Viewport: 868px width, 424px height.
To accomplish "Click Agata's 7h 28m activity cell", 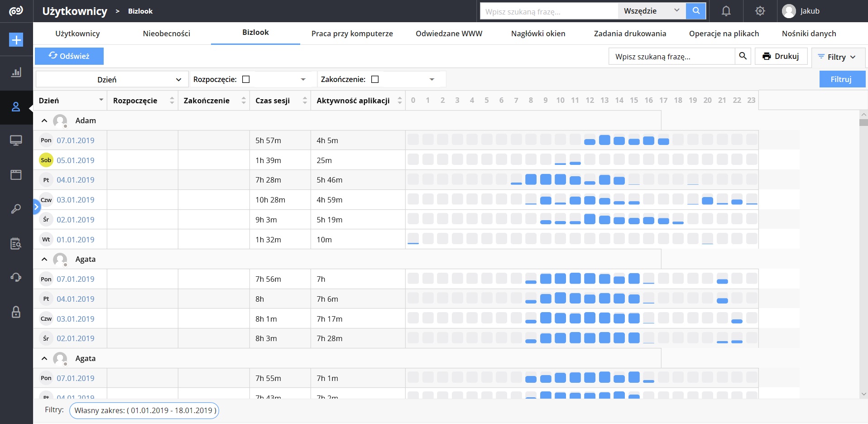I will point(358,338).
